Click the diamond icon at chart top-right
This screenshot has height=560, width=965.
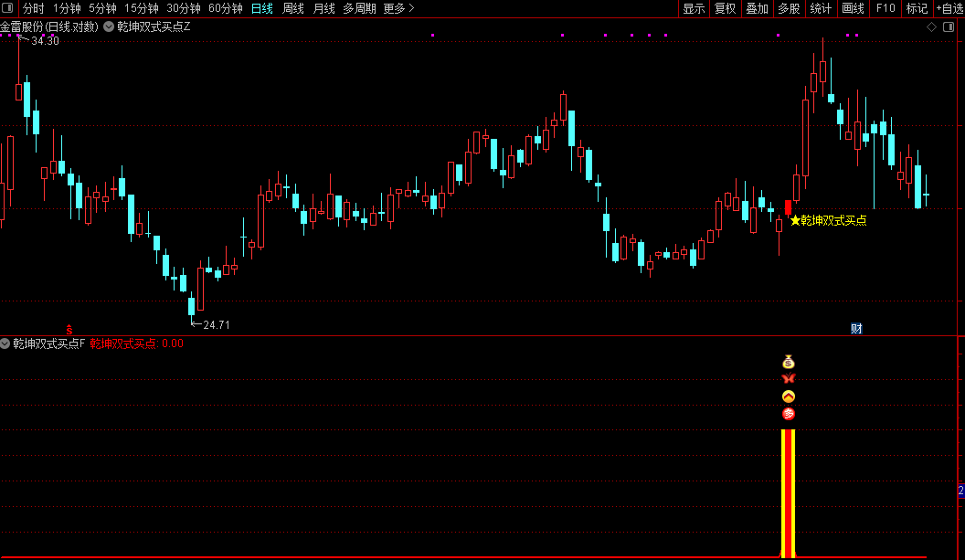pos(932,26)
